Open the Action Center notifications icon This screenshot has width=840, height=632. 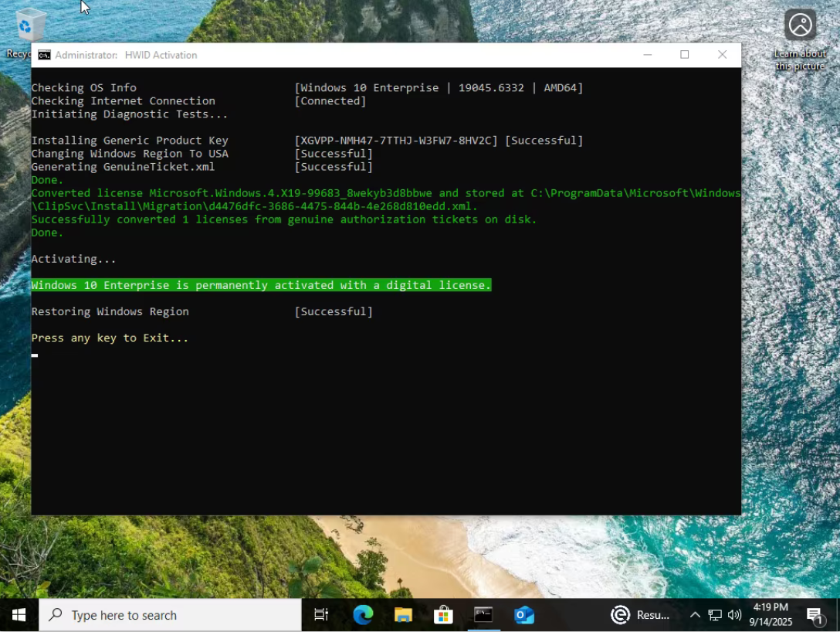coord(815,615)
